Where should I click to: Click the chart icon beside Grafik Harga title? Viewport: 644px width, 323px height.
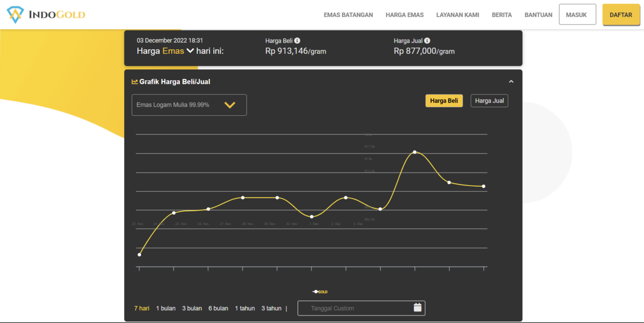coord(134,82)
